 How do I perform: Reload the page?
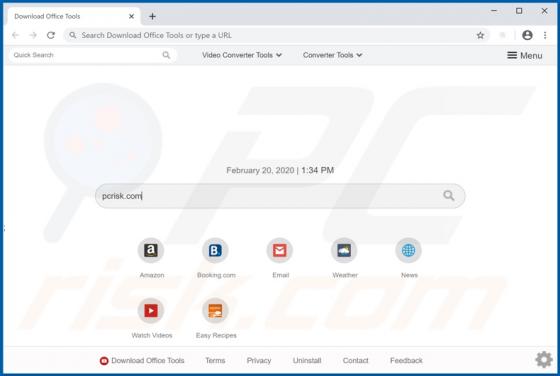coord(51,35)
